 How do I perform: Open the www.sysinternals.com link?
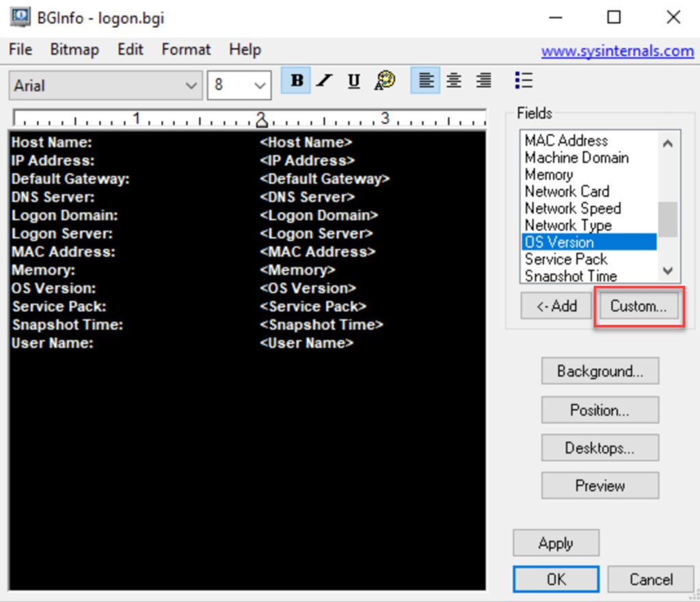pyautogui.click(x=617, y=51)
